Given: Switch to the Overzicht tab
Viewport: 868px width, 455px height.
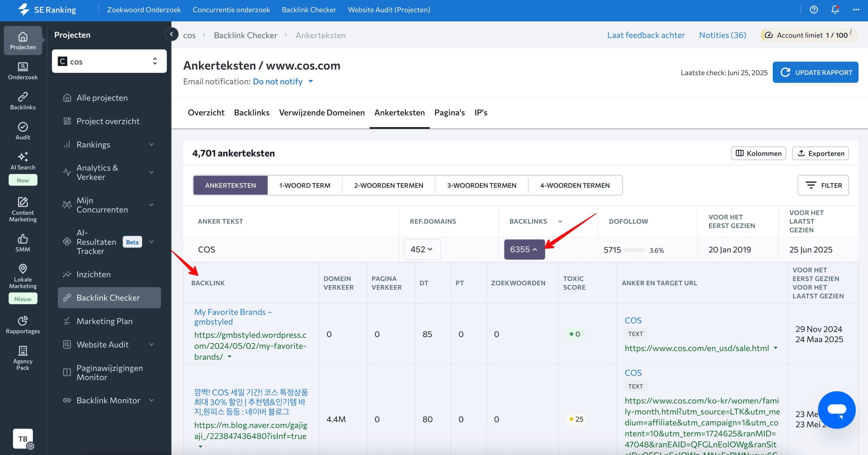Looking at the screenshot, I should tap(206, 113).
